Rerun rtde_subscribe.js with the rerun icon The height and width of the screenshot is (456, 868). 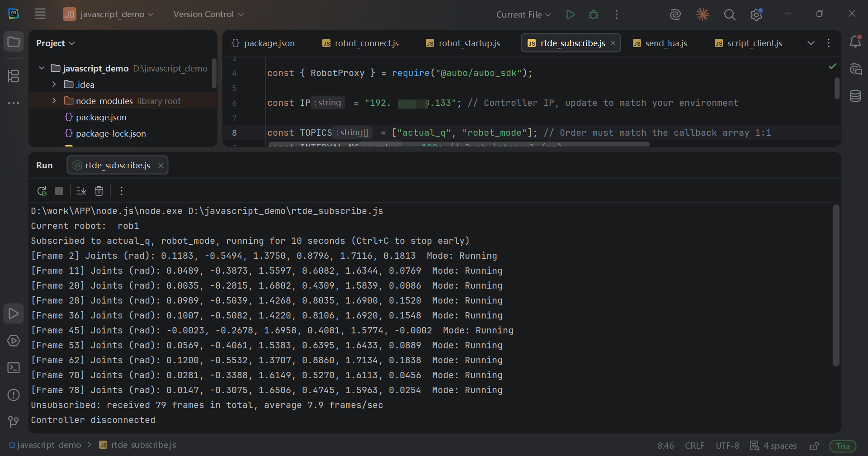42,191
